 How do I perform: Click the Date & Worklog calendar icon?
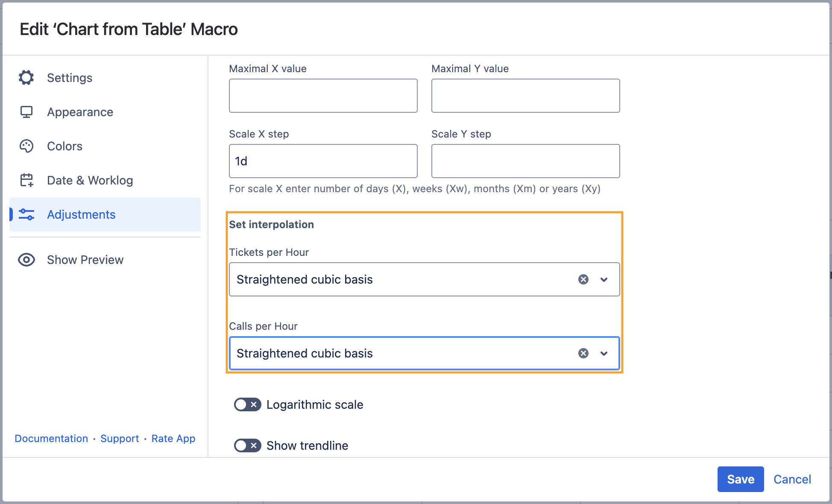click(x=26, y=180)
